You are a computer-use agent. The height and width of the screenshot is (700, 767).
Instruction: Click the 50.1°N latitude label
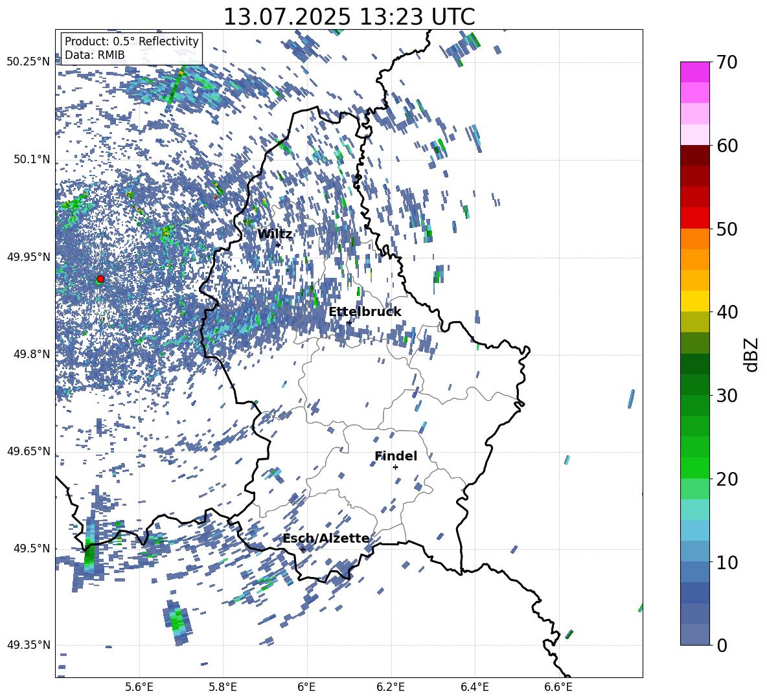coord(32,159)
